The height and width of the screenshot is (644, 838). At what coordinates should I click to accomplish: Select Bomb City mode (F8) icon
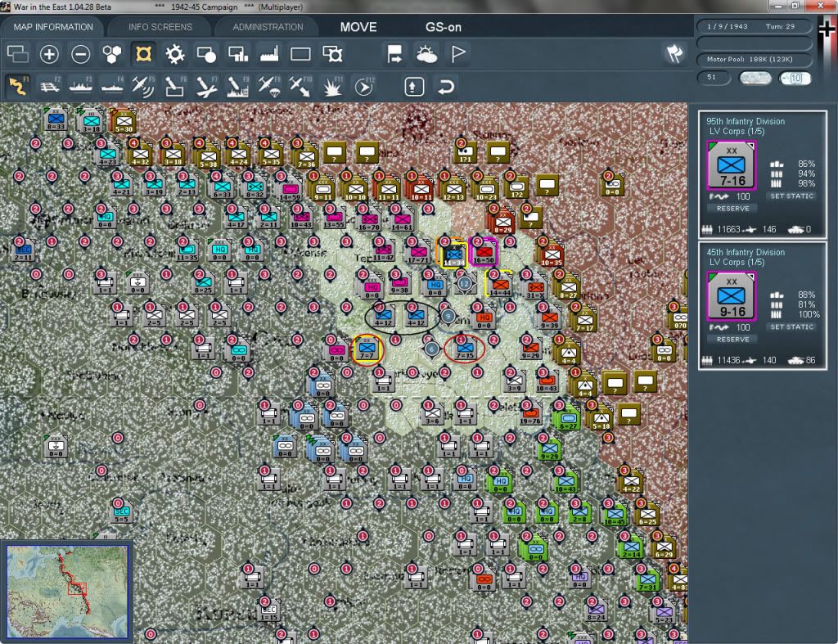tap(237, 86)
